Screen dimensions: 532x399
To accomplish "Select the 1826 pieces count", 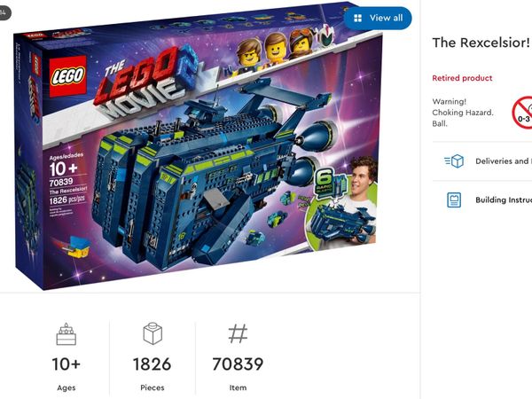I will (x=152, y=364).
